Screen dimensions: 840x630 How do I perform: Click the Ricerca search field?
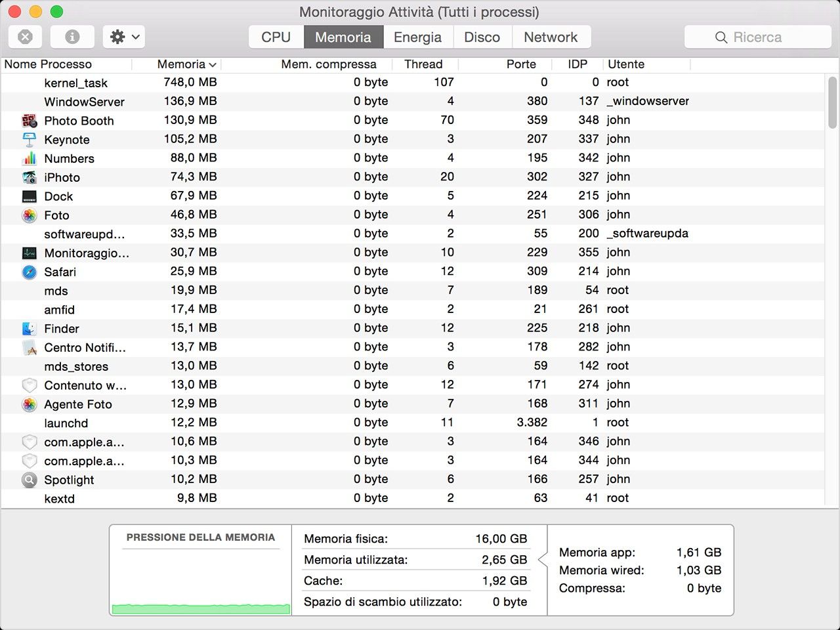[x=758, y=37]
